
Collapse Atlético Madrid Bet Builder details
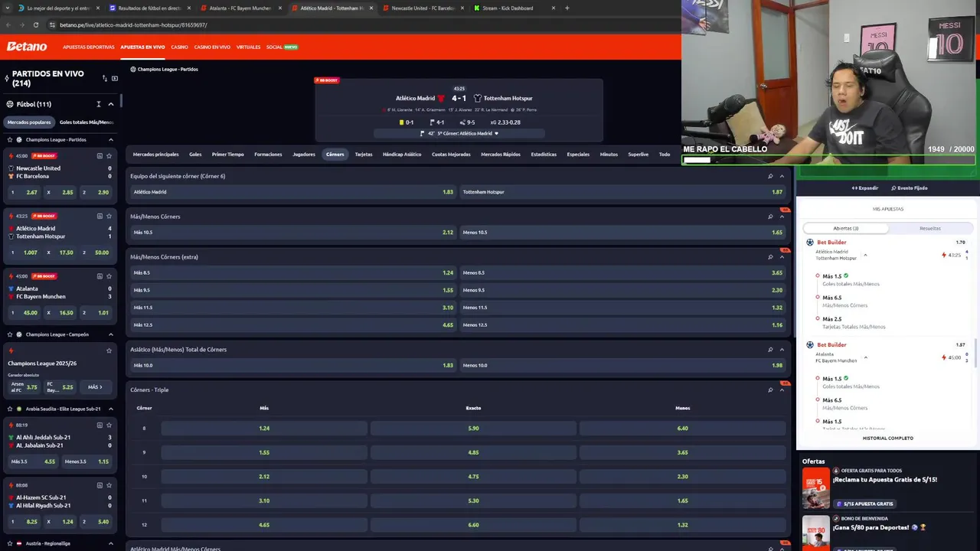pyautogui.click(x=865, y=255)
